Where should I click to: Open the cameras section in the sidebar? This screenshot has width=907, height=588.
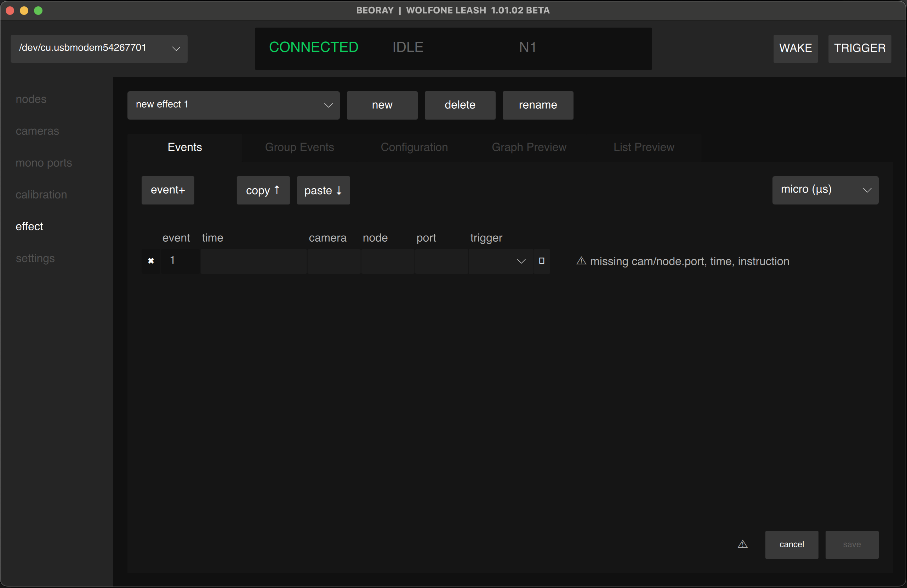[x=37, y=131]
